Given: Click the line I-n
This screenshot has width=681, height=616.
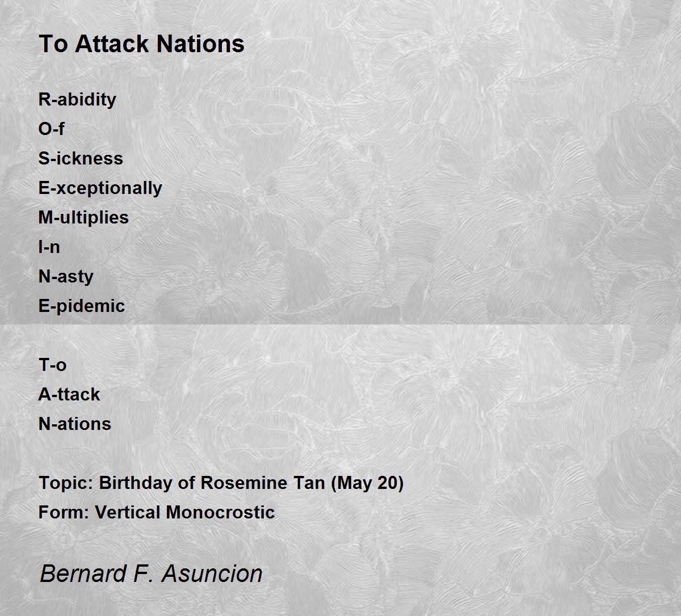Looking at the screenshot, I should 49,247.
